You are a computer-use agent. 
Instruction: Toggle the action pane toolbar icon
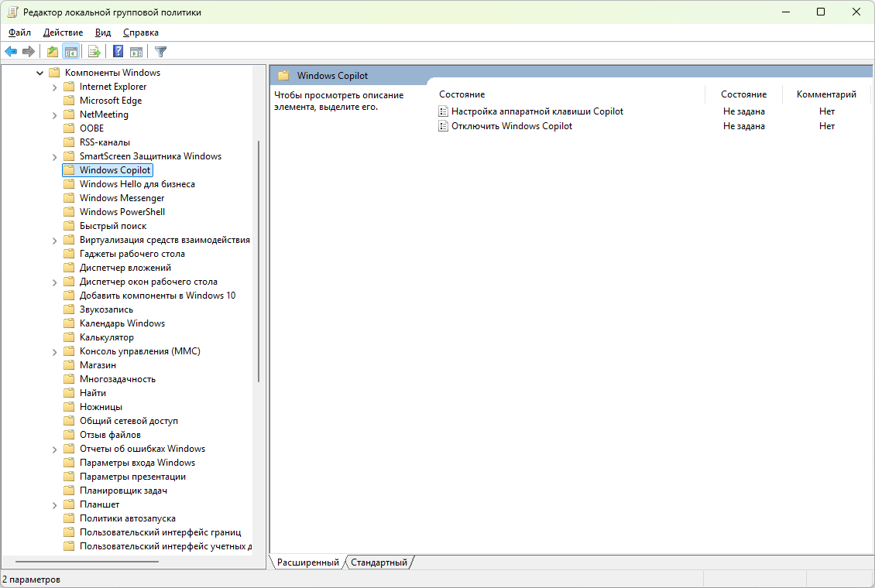coord(136,52)
